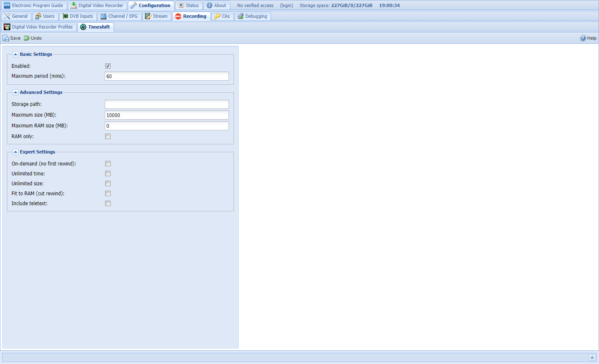
Task: Tick the Unlimited time checkbox
Action: pos(108,174)
